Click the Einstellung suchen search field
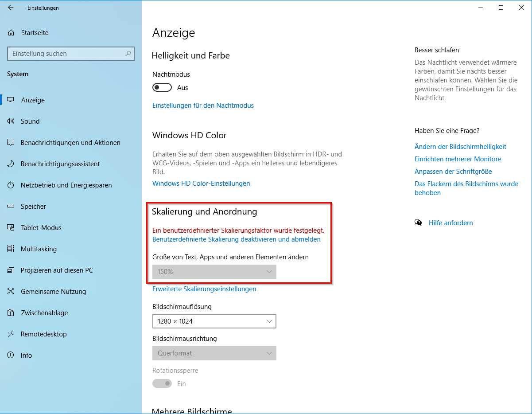The height and width of the screenshot is (414, 532). click(x=71, y=54)
